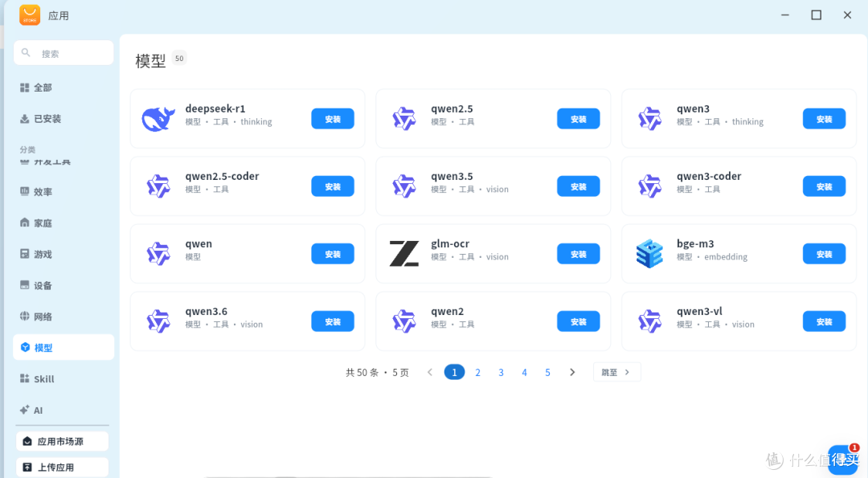Viewport: 868px width, 478px height.
Task: Click the plain qwen model icon
Action: coord(158,254)
